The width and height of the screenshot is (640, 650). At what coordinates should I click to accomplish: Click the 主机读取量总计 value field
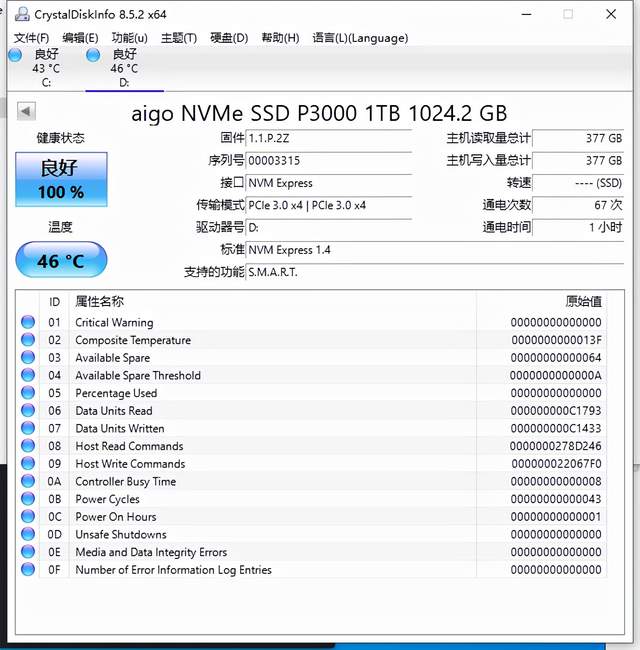click(x=578, y=138)
